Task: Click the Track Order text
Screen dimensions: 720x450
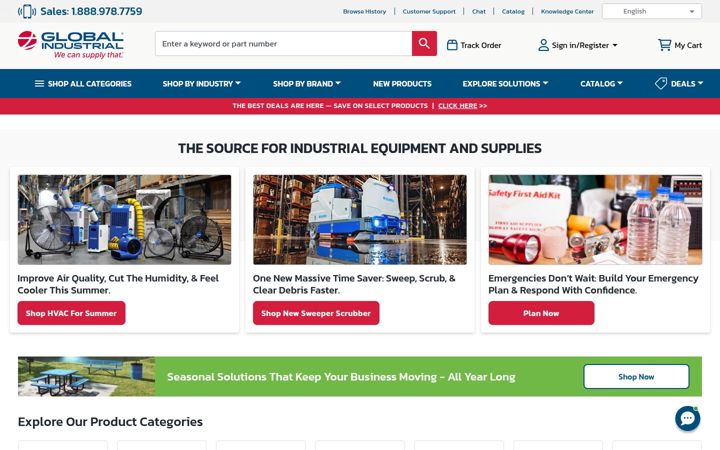Action: click(x=481, y=45)
